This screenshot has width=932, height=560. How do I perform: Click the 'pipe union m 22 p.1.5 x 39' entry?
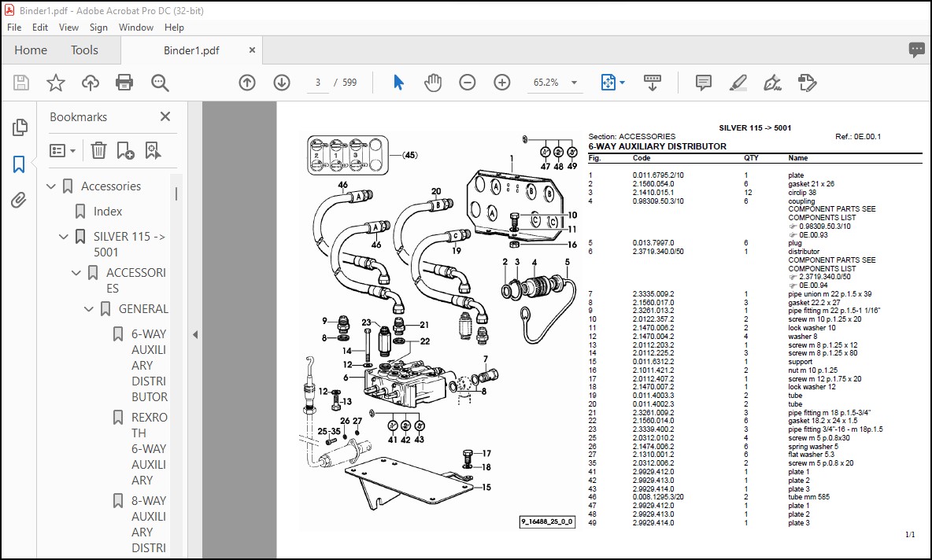830,294
